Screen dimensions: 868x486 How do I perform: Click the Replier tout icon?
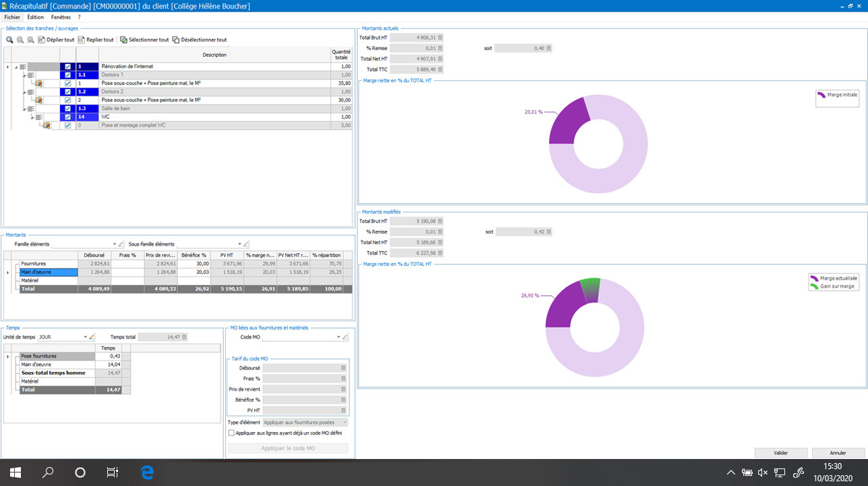[x=82, y=40]
